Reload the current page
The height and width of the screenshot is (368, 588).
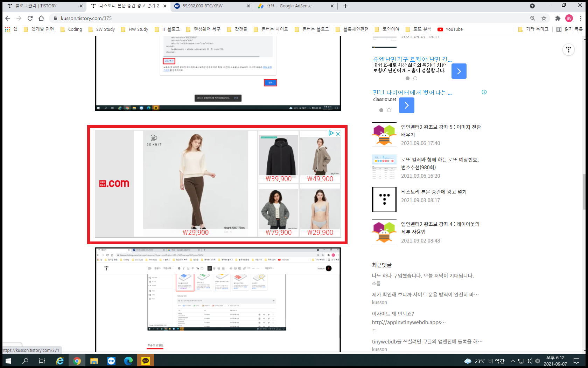click(30, 18)
